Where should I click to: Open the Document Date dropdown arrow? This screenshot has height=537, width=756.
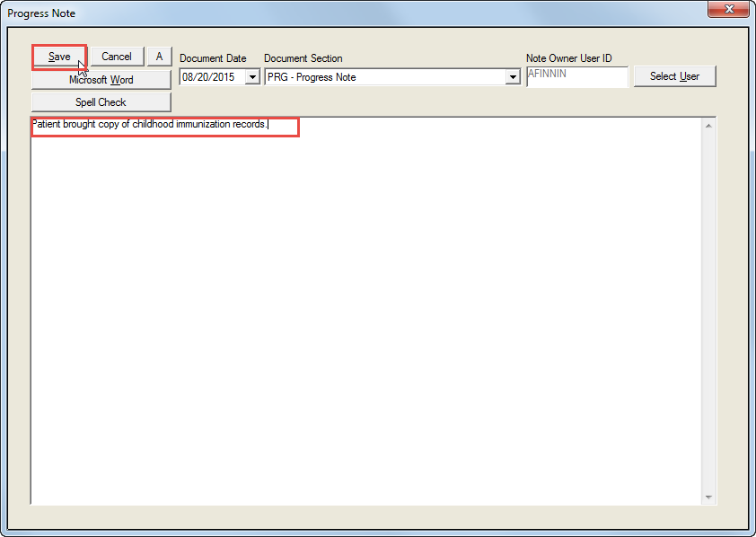point(252,77)
